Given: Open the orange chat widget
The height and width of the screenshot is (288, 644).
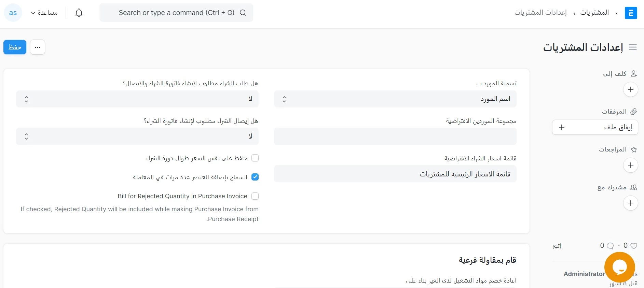Looking at the screenshot, I should point(619,267).
